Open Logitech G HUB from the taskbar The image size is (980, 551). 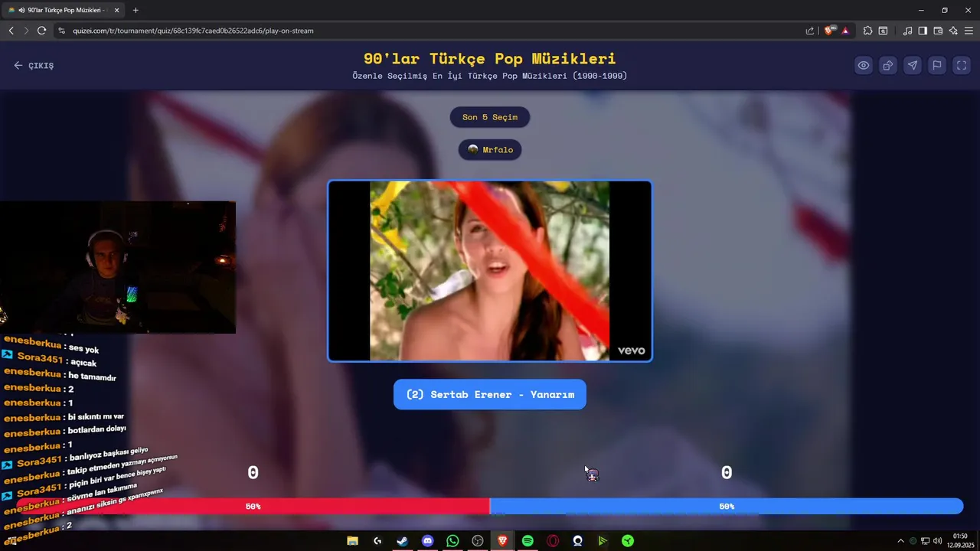tap(377, 541)
